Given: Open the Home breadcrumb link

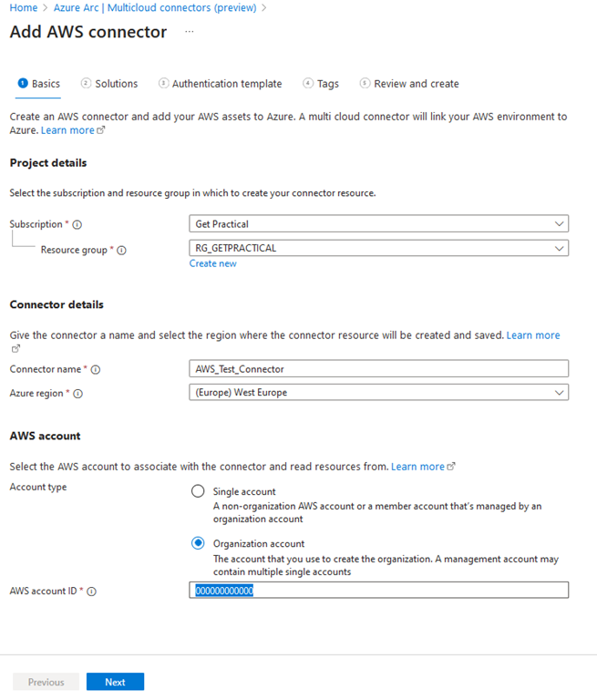Looking at the screenshot, I should tap(23, 7).
